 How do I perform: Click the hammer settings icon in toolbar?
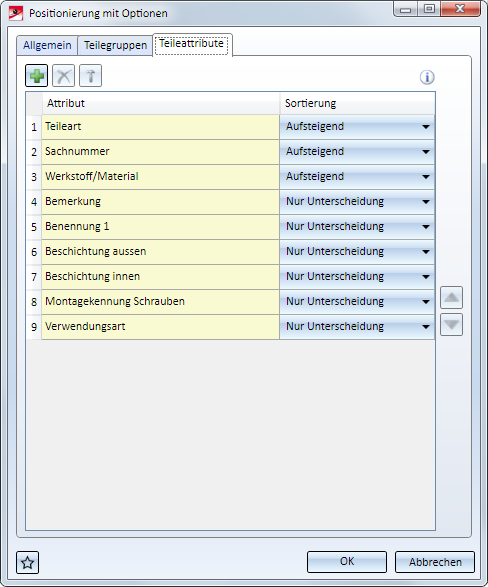(90, 76)
